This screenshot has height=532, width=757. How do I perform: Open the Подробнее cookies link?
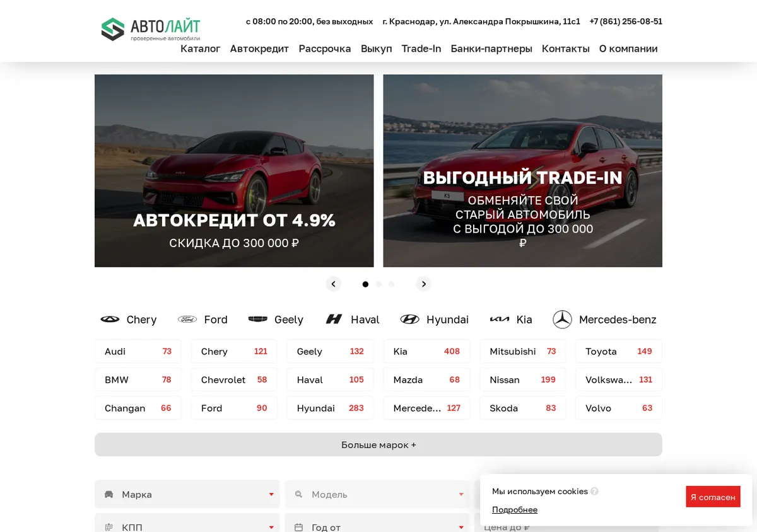pos(515,509)
